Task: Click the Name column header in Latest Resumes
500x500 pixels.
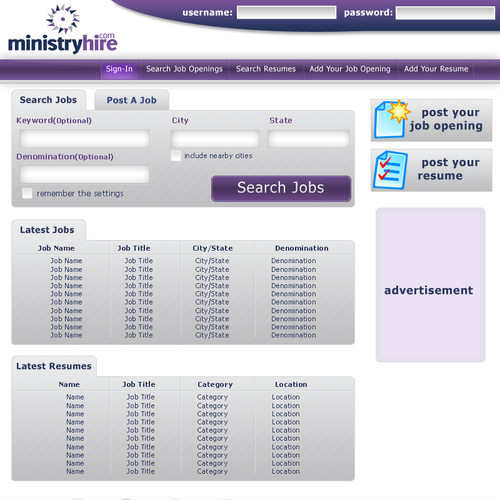Action: pyautogui.click(x=69, y=384)
